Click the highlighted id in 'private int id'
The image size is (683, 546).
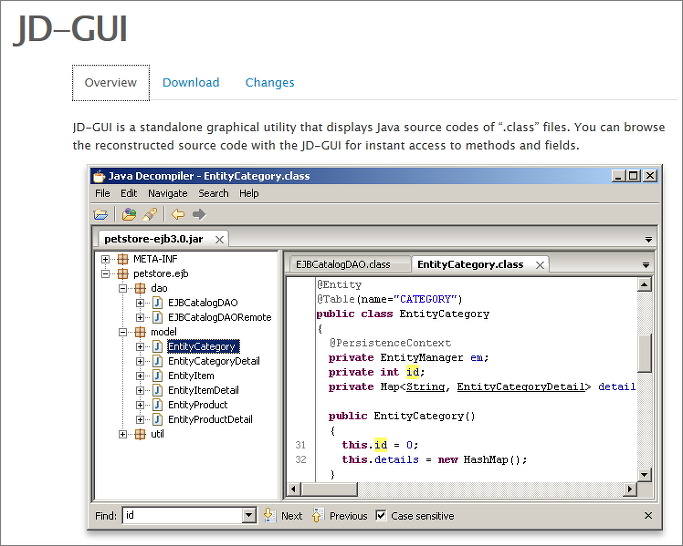[x=412, y=372]
